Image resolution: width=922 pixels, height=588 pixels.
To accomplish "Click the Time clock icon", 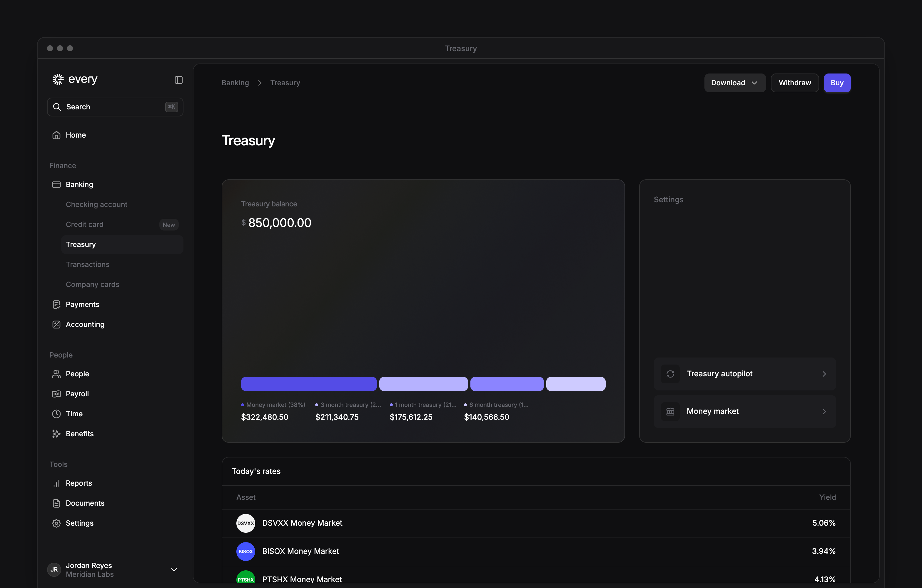I will pos(56,413).
